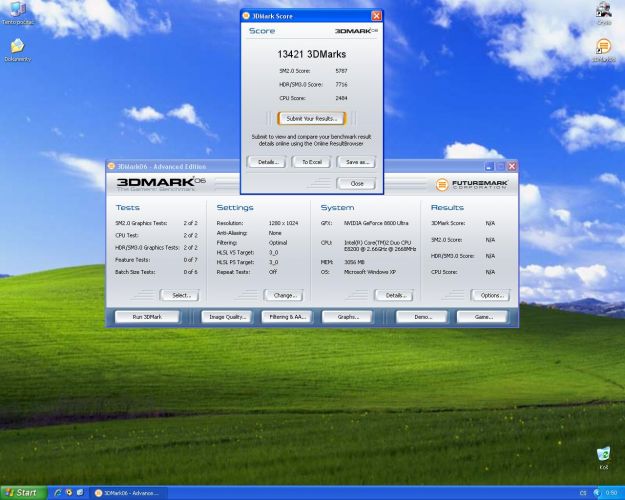Open the Filtering & AA tool

287,317
